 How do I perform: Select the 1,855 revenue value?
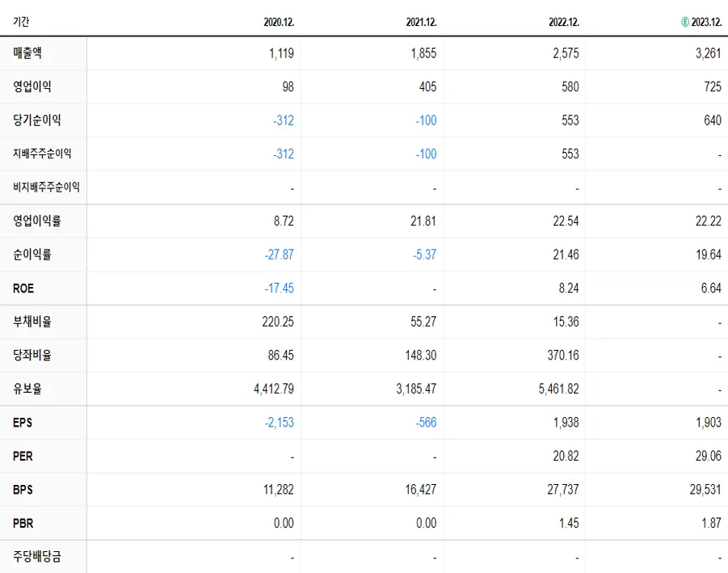click(x=423, y=53)
